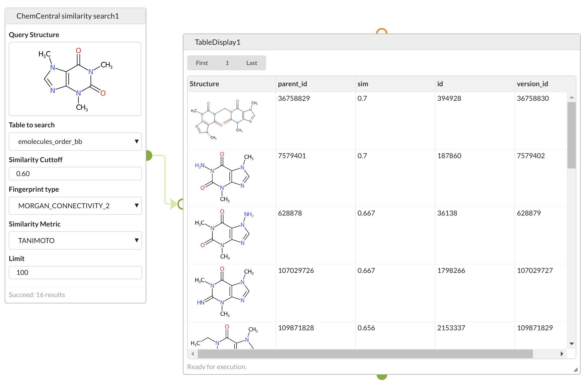Open the Table to search dropdown

point(75,142)
